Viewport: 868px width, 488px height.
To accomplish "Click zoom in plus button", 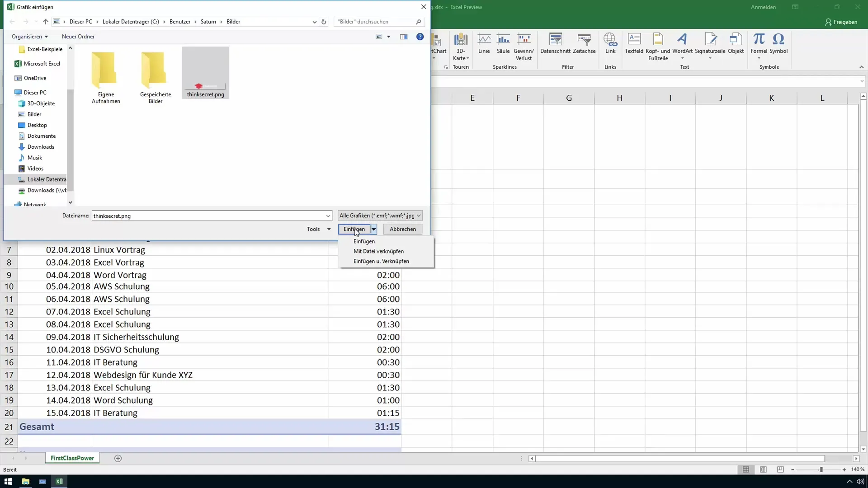I will click(x=844, y=470).
